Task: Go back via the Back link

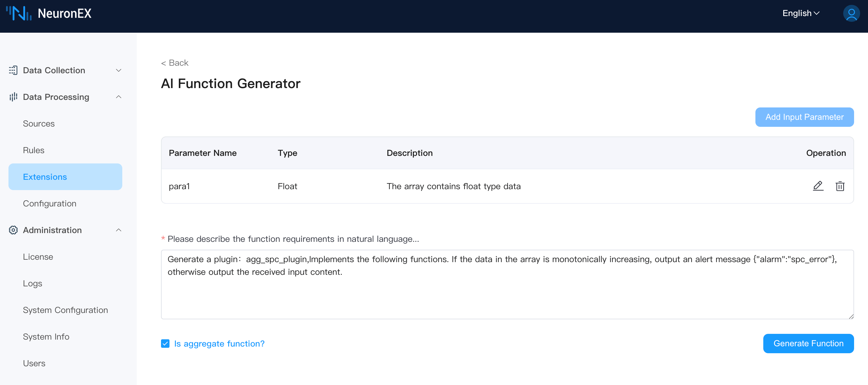Action: click(x=175, y=63)
